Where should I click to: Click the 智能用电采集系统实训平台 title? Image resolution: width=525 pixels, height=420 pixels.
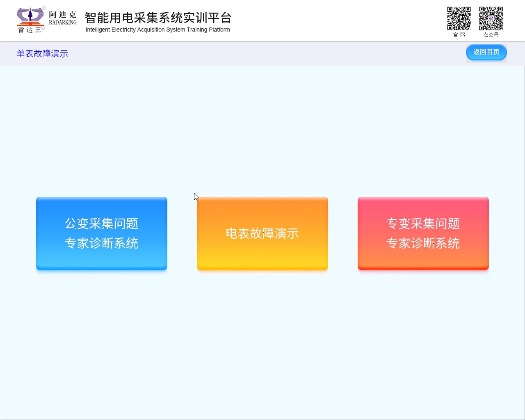(x=158, y=18)
